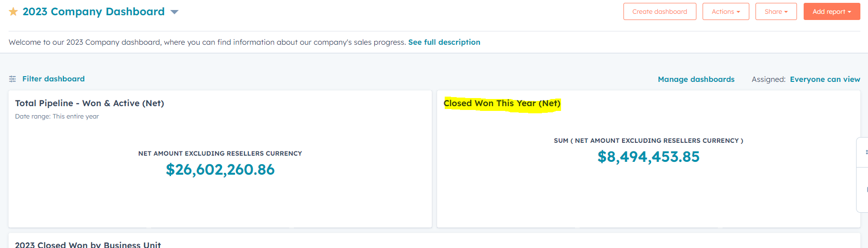
Task: Click the Date range: This entire year text
Action: [x=57, y=117]
